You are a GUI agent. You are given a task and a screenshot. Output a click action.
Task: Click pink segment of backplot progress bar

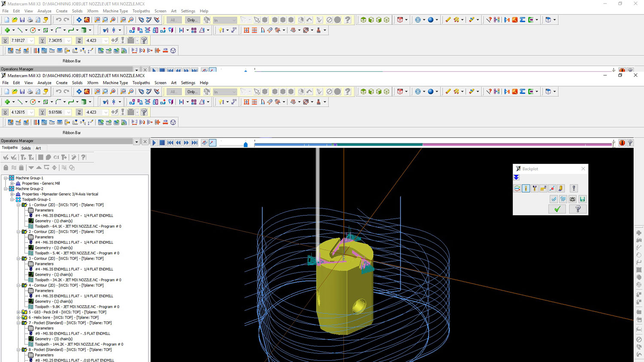pos(517,145)
